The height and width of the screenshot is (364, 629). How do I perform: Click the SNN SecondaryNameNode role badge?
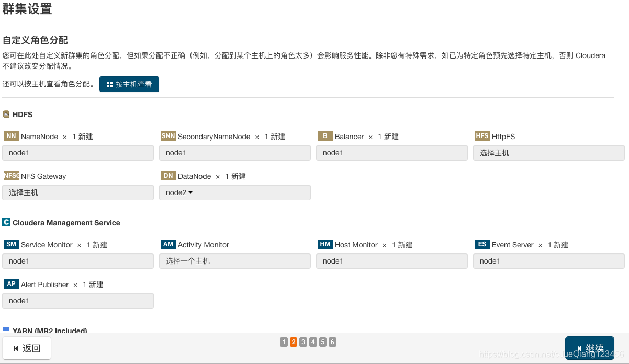click(168, 136)
